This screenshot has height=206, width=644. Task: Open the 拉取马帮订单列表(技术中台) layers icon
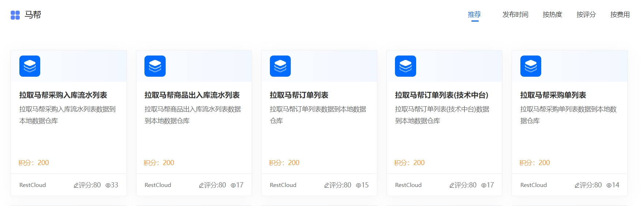point(406,66)
